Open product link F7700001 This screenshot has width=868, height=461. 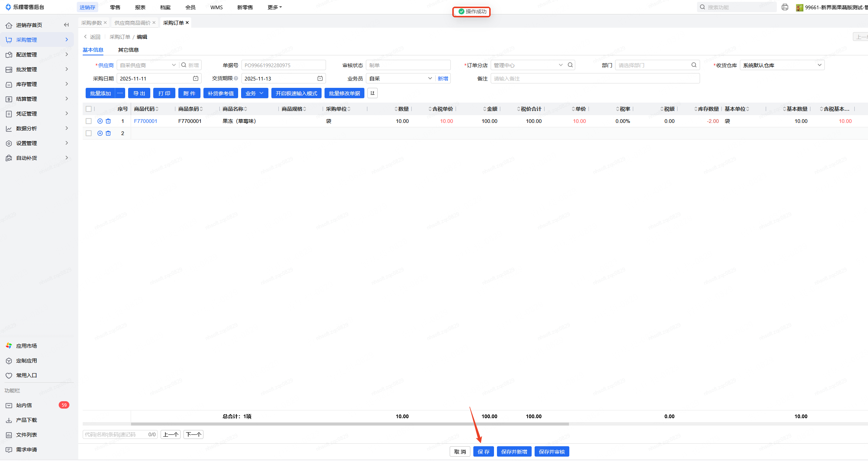pos(145,121)
